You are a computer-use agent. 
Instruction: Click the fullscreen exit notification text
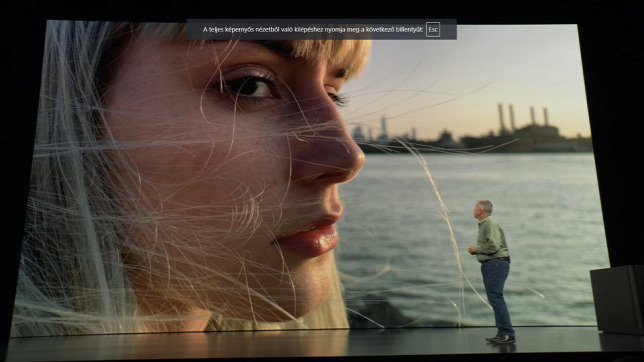313,30
